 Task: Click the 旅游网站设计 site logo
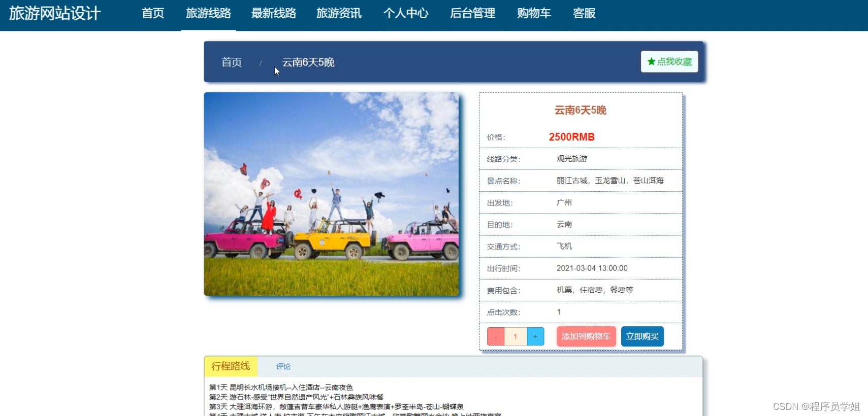(55, 13)
